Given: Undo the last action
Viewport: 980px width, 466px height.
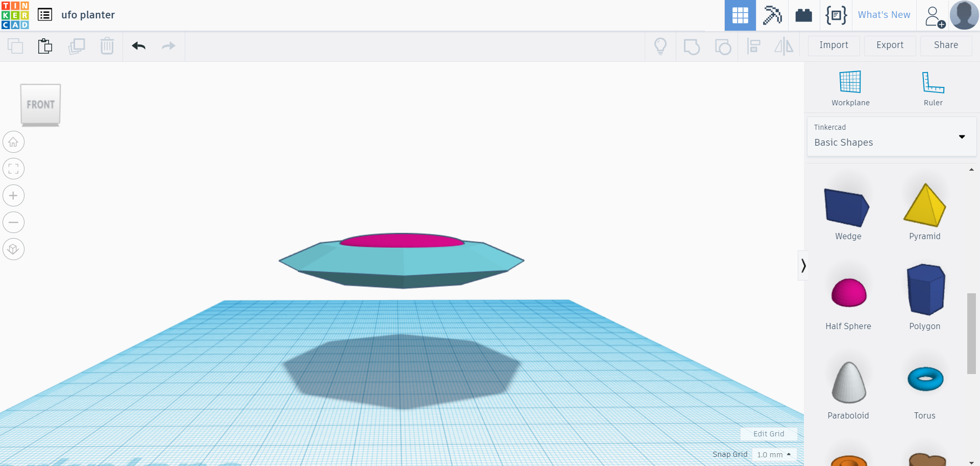Looking at the screenshot, I should click(x=139, y=46).
